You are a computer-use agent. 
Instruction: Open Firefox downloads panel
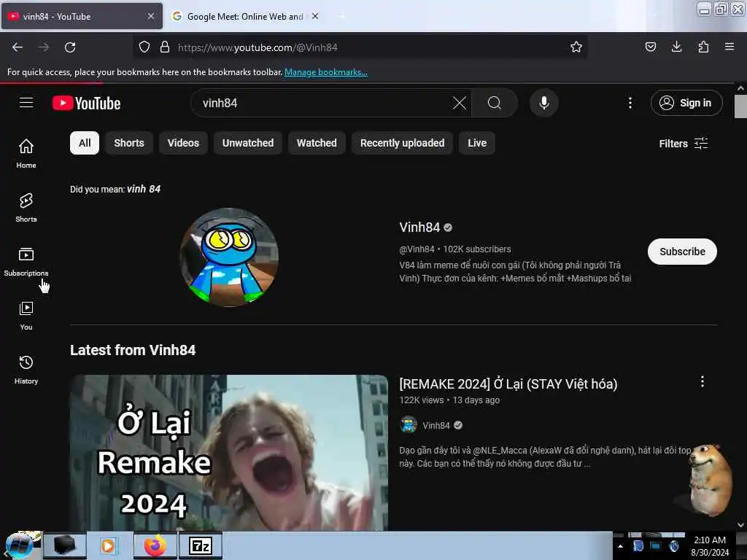pos(676,47)
